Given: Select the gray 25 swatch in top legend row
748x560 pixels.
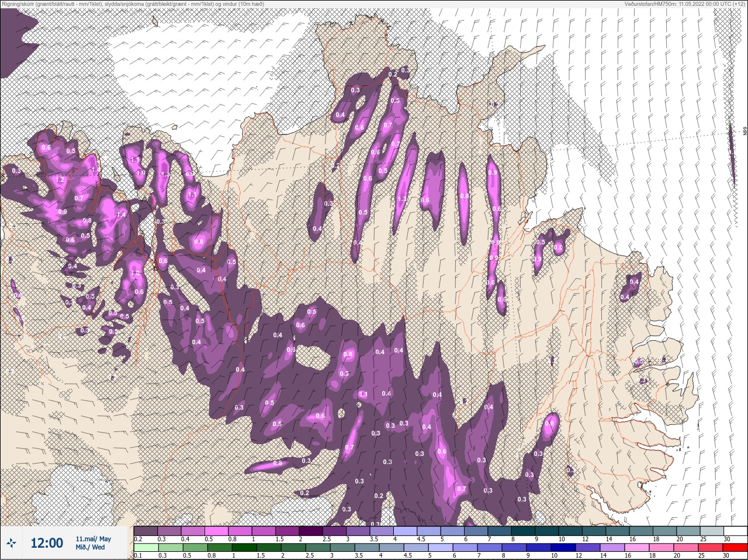Looking at the screenshot, I should [x=712, y=531].
